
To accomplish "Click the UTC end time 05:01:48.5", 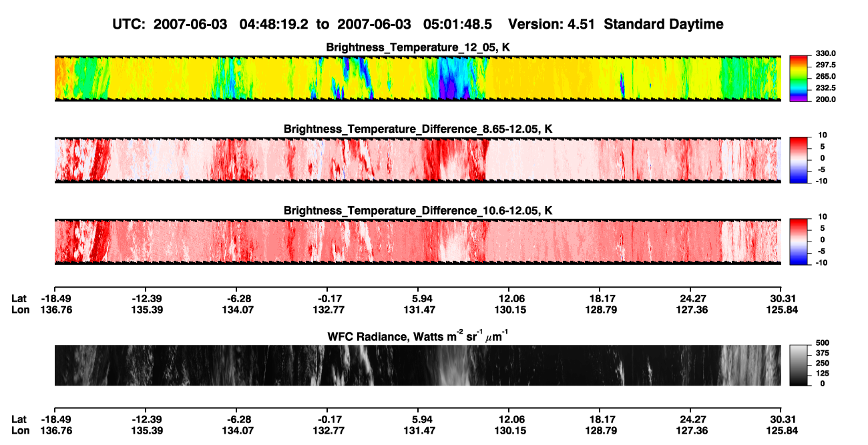I will pyautogui.click(x=458, y=24).
